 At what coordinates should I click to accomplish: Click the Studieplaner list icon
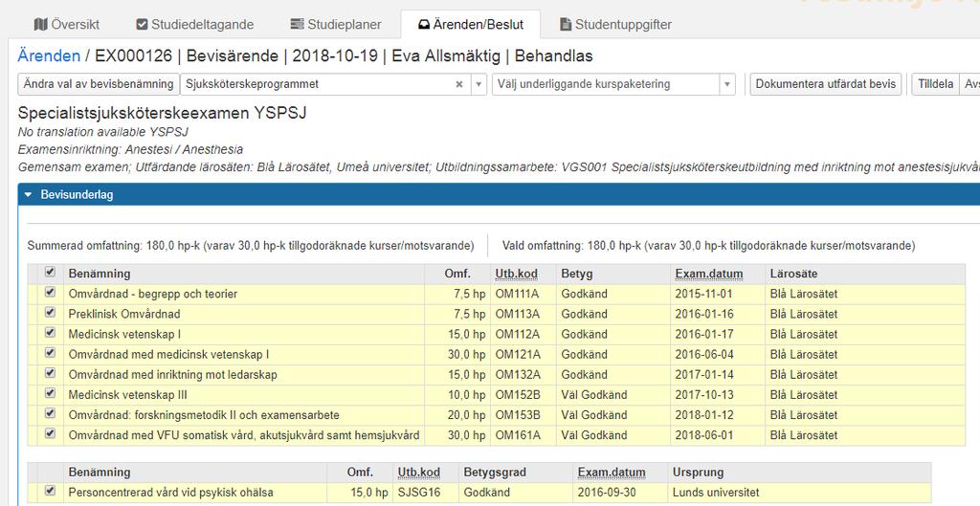297,24
